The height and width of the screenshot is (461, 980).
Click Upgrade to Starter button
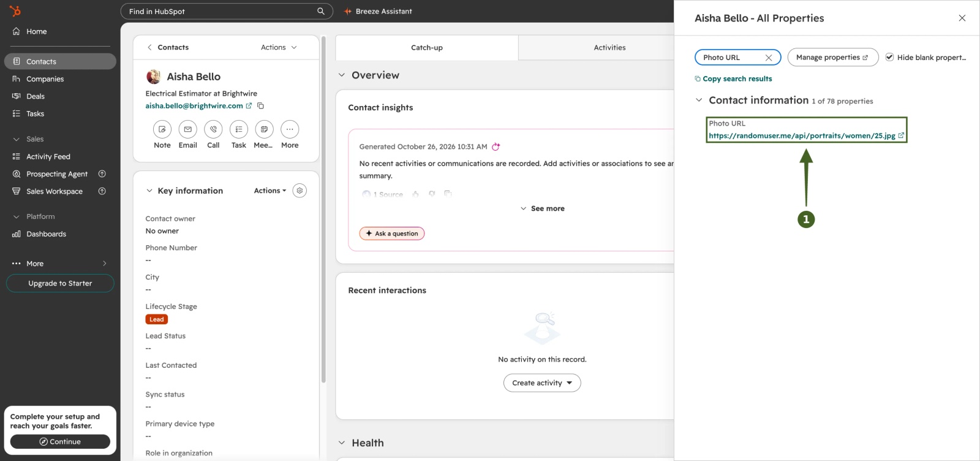click(x=60, y=283)
